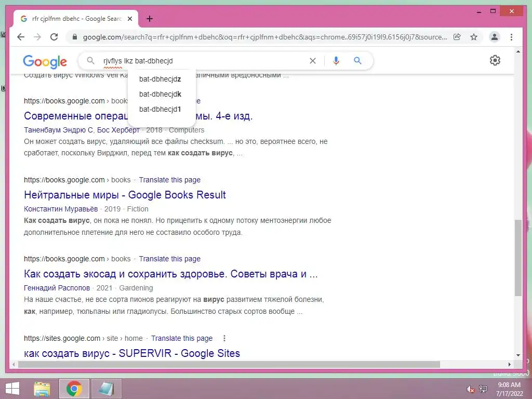
Task: Click the padlock site info icon
Action: pyautogui.click(x=75, y=37)
